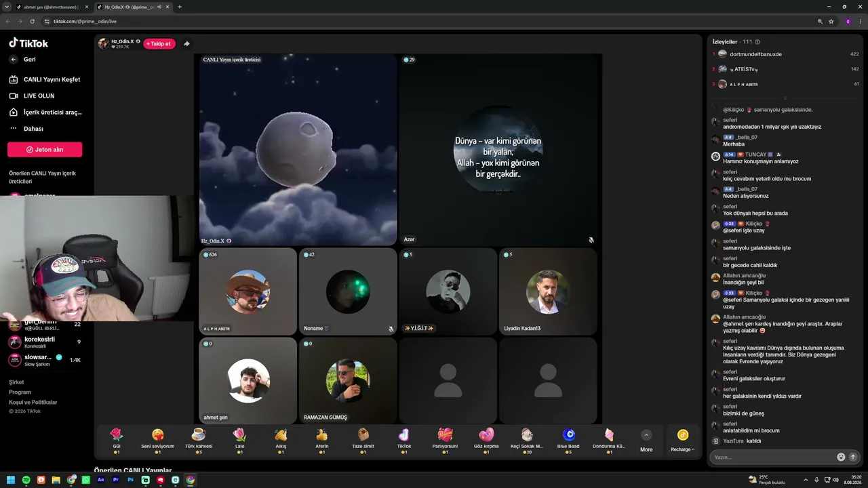The image size is (868, 488).
Task: Send the chat message with arrow button
Action: coord(853,457)
